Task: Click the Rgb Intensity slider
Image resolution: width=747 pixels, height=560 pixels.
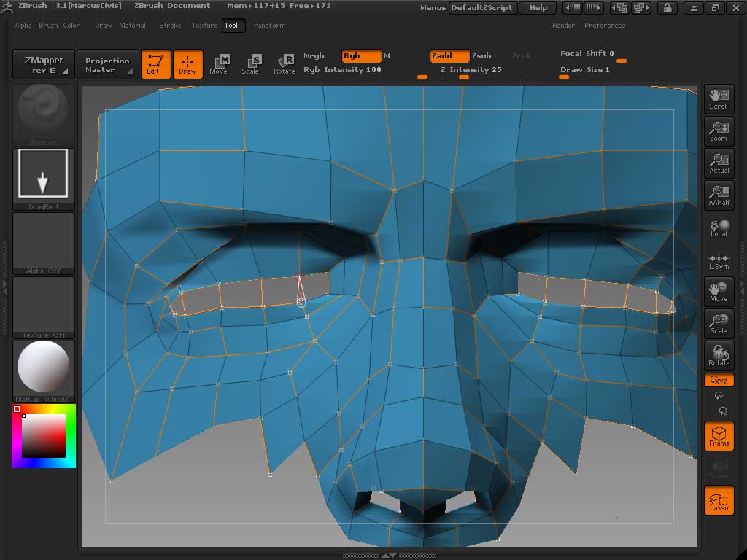Action: coord(365,71)
